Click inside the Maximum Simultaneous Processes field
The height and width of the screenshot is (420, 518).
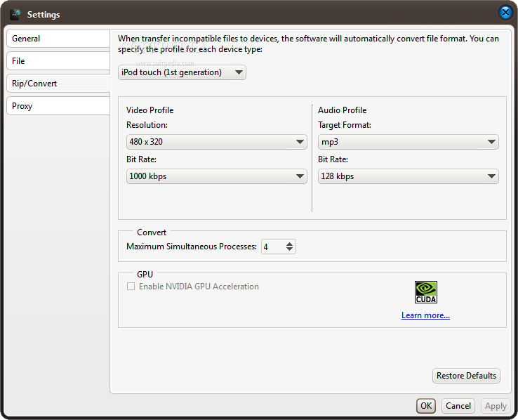273,247
